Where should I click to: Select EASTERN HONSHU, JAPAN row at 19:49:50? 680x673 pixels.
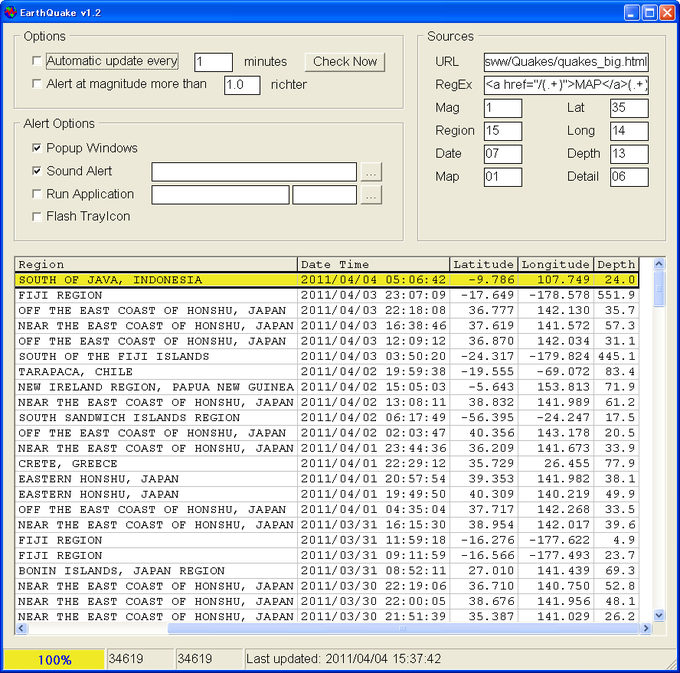point(327,494)
